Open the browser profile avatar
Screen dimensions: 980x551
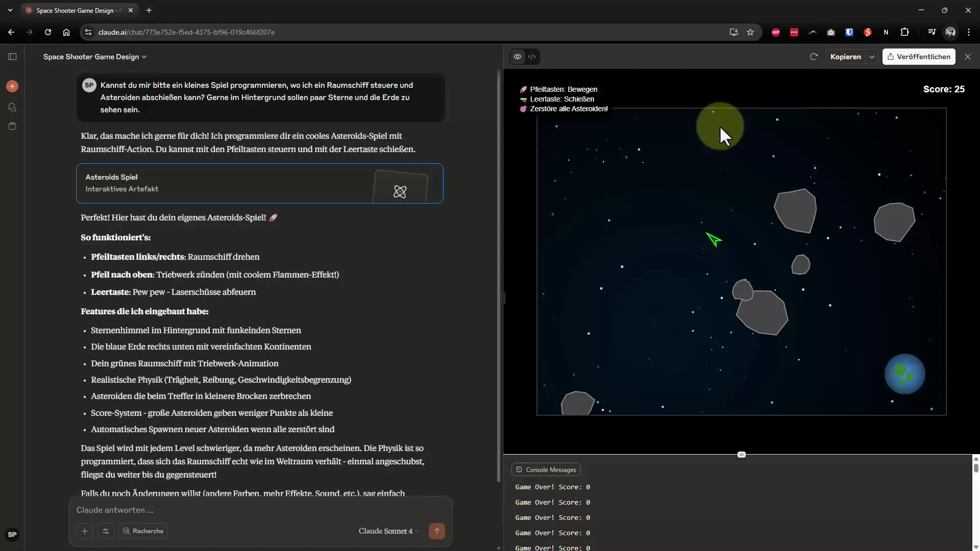tap(950, 32)
